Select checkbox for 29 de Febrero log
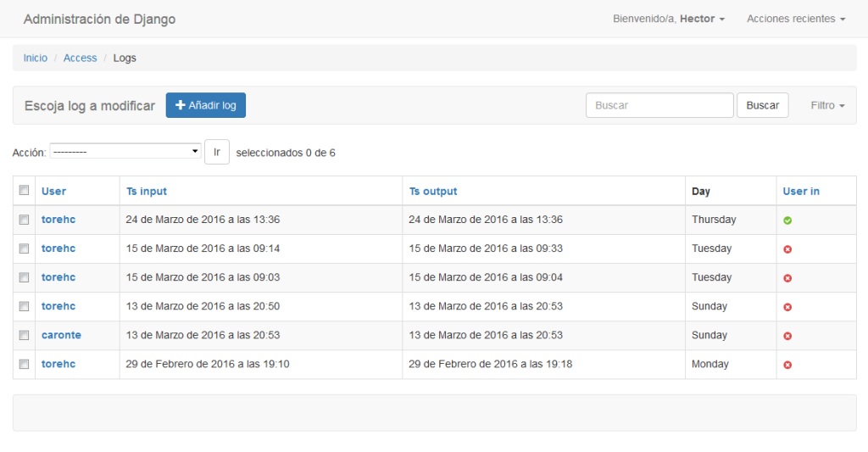868x452 pixels. [24, 364]
